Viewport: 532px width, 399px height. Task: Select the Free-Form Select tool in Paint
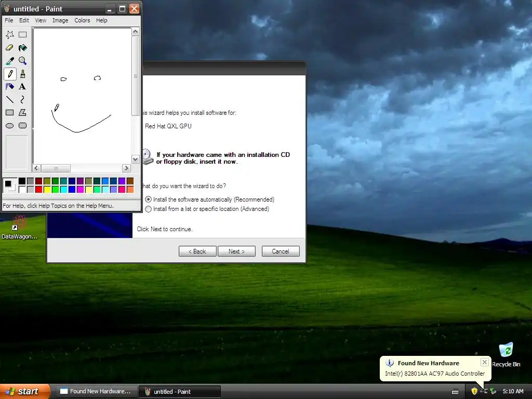[10, 35]
